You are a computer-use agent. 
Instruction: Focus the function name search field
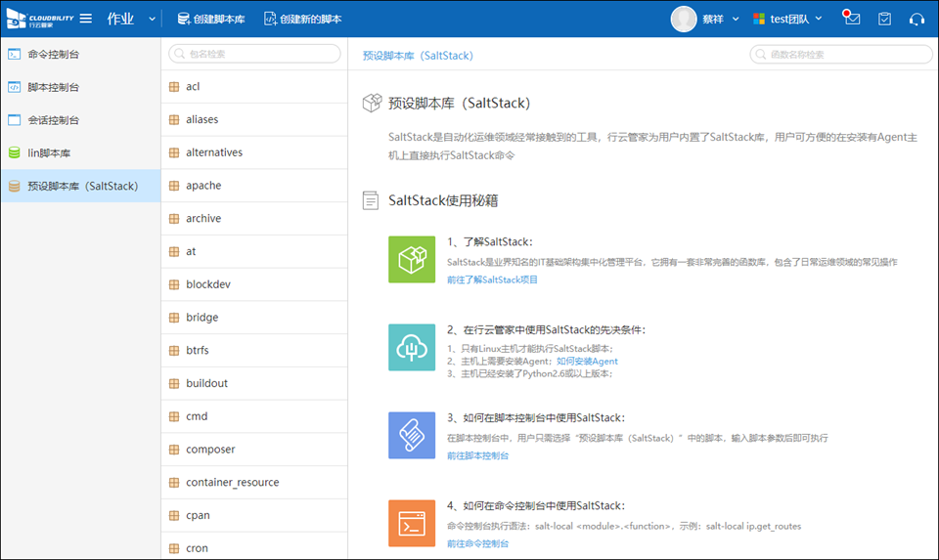click(x=841, y=55)
